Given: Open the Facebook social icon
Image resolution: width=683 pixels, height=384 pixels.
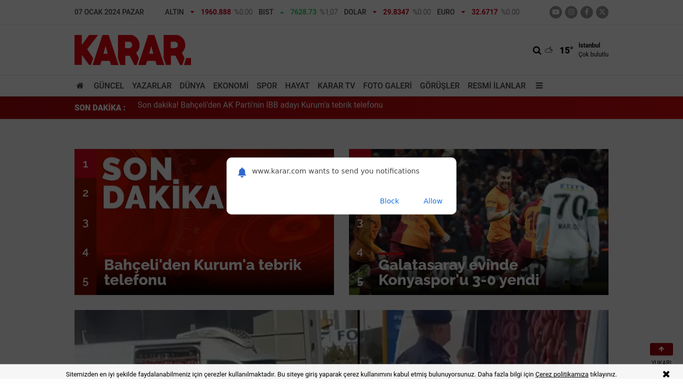Looking at the screenshot, I should click(x=587, y=12).
